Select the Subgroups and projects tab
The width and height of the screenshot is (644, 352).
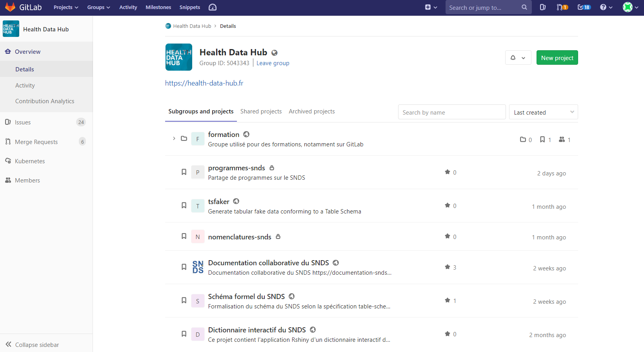201,111
